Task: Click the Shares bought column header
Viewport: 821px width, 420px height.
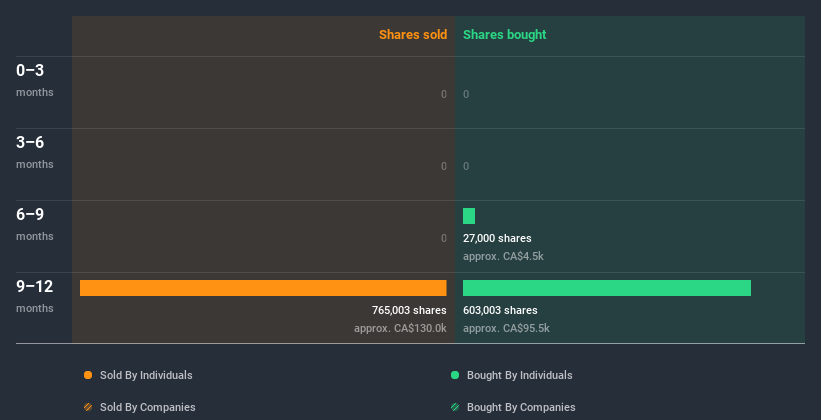Action: (505, 35)
